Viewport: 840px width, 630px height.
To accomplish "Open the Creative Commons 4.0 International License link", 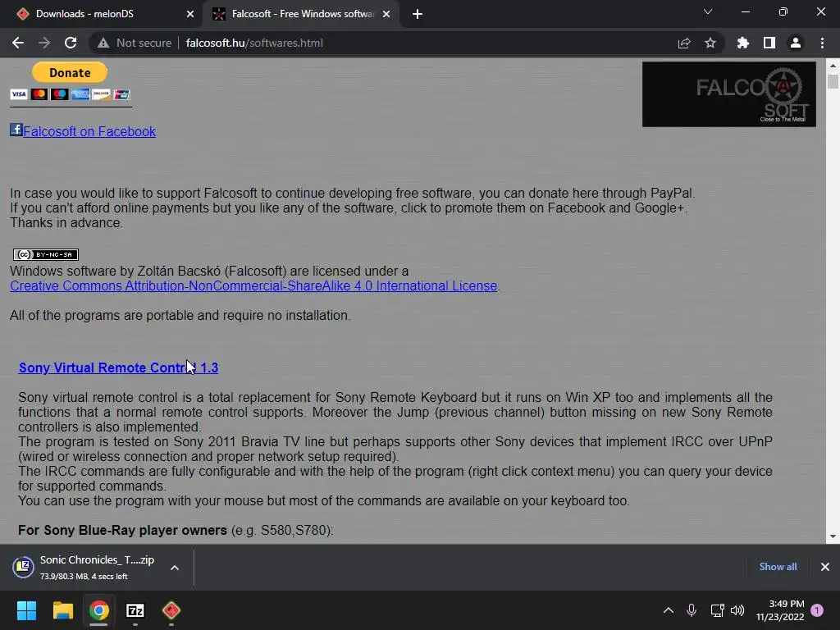I will [253, 285].
